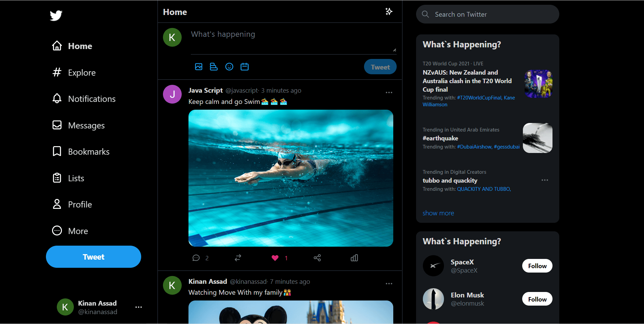The width and height of the screenshot is (644, 324).
Task: Open the image upload icon in composer
Action: click(199, 66)
